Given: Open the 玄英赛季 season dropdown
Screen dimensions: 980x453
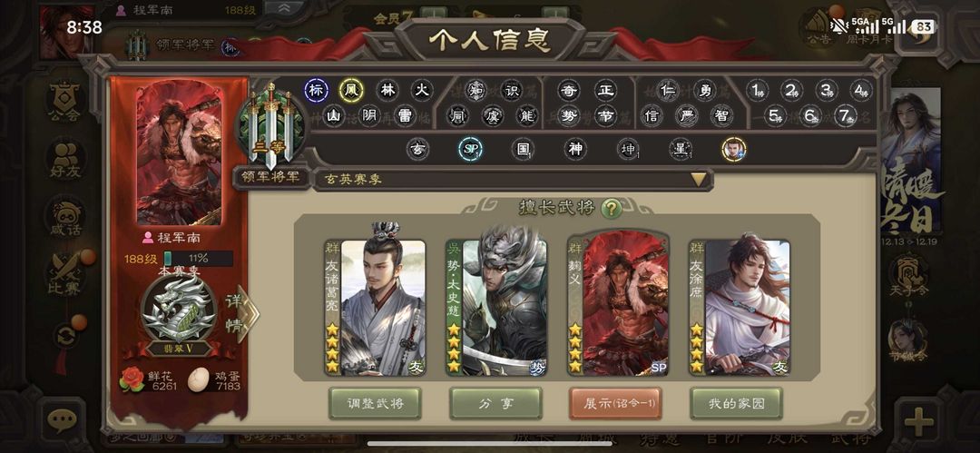Looking at the screenshot, I should point(513,180).
